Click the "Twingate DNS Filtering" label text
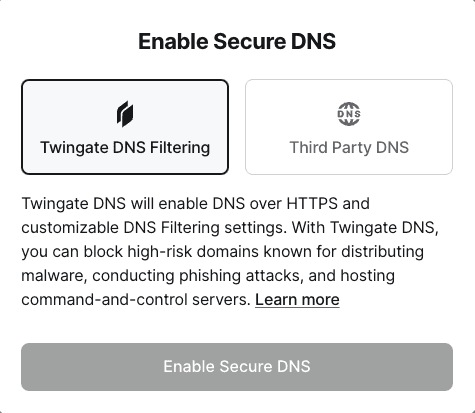The width and height of the screenshot is (475, 413). [x=125, y=148]
